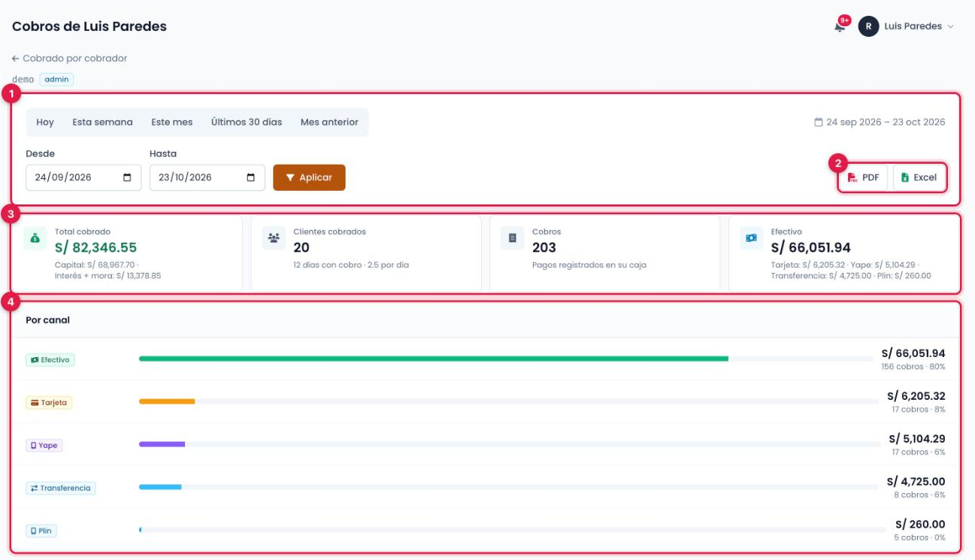The image size is (975, 560).
Task: Select the Esta semana quick range
Action: pos(102,122)
